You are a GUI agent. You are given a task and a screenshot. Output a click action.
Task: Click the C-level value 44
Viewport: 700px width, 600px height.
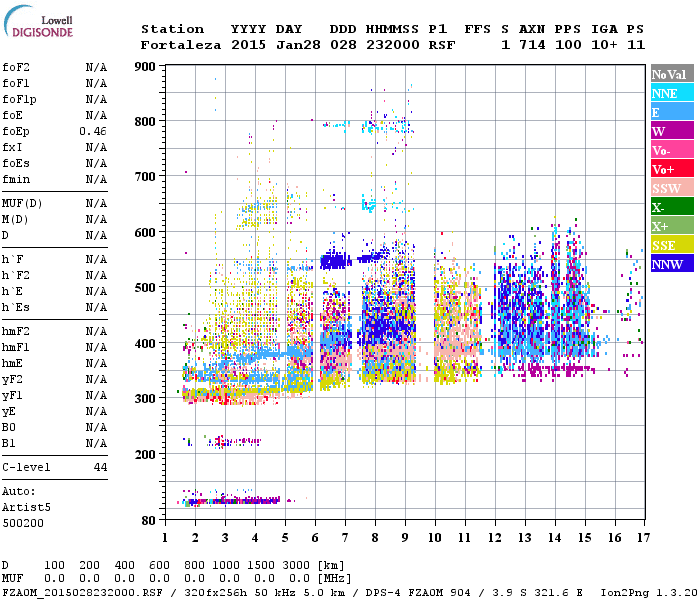100,467
